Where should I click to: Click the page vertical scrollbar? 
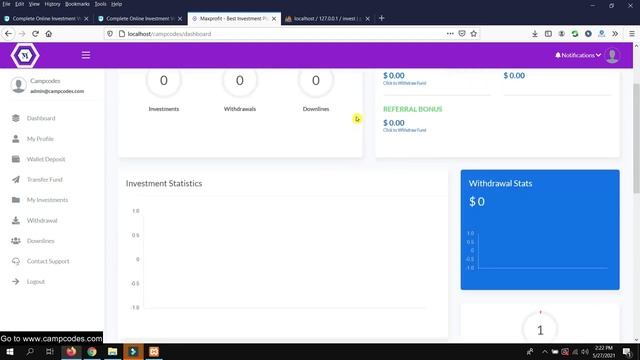(636, 139)
